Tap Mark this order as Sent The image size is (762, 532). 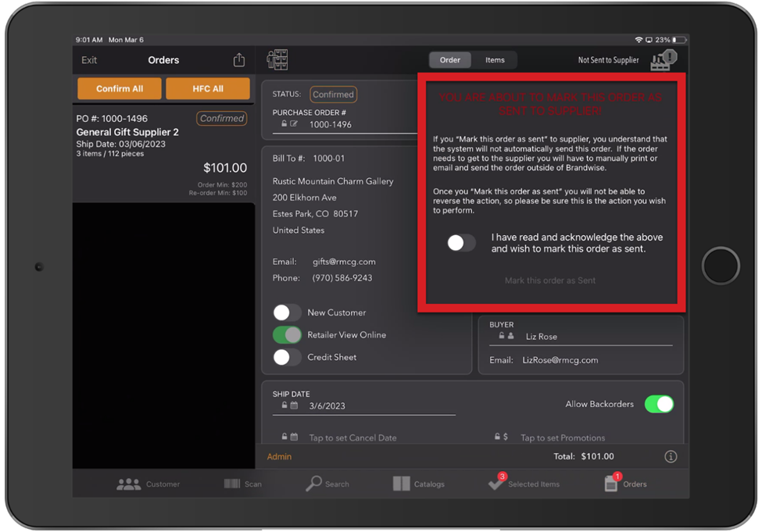[549, 280]
